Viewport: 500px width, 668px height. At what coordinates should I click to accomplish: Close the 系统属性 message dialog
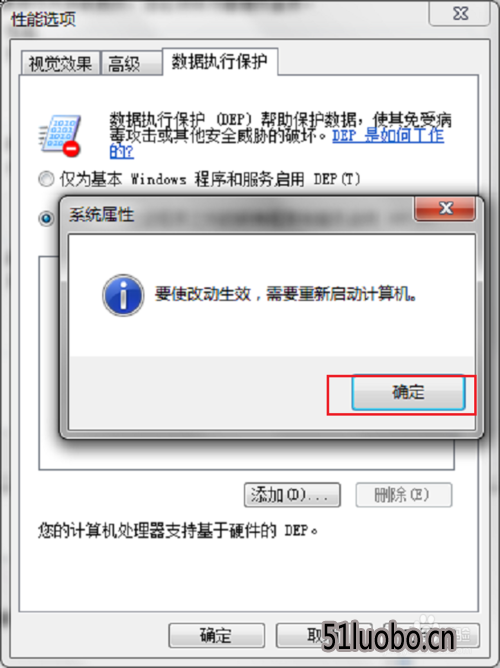[x=445, y=208]
